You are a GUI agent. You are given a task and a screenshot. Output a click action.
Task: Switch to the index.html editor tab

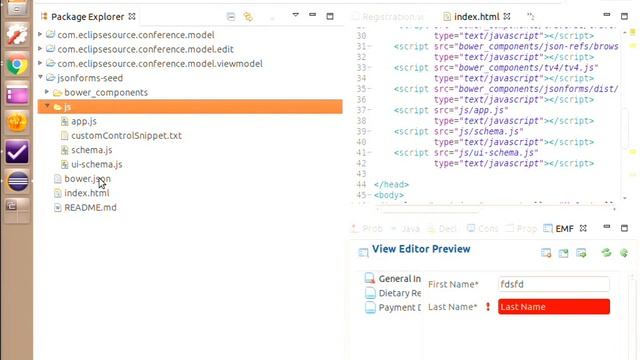pyautogui.click(x=476, y=17)
